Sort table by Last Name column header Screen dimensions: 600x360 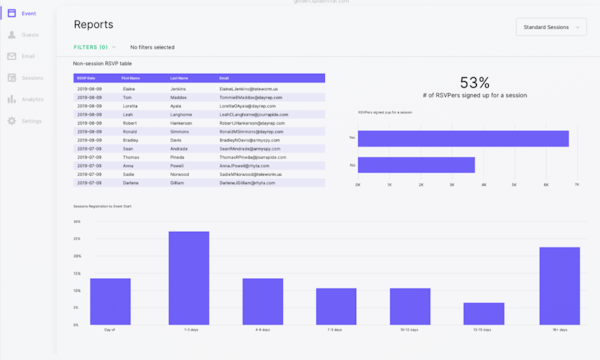[179, 78]
